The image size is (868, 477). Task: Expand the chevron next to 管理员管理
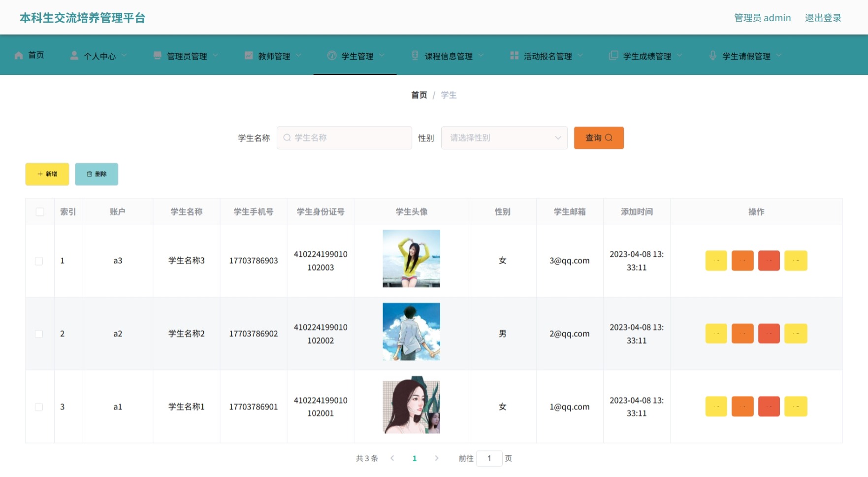[x=216, y=55]
